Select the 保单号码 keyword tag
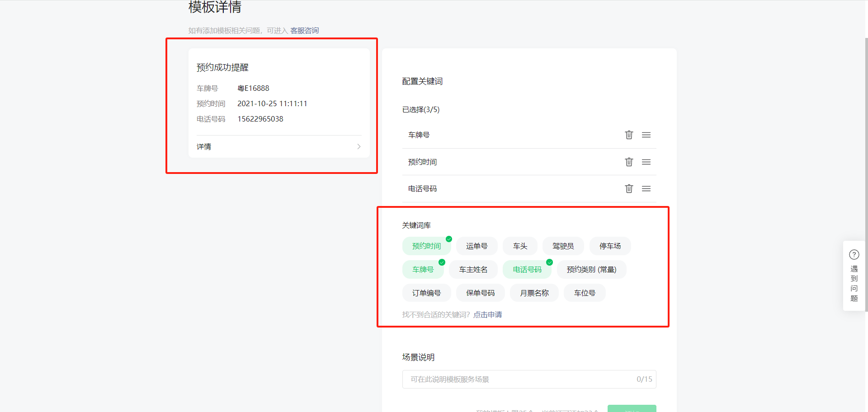The image size is (868, 412). 481,293
